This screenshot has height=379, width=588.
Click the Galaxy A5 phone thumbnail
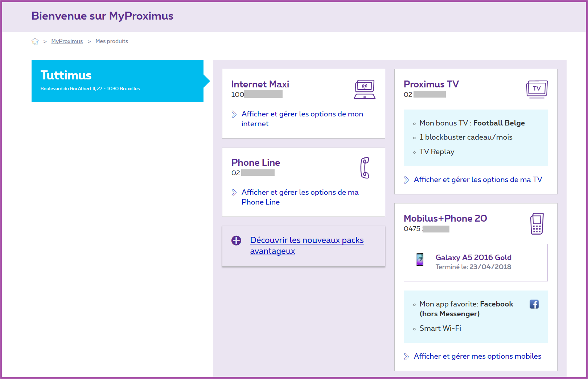coord(420,260)
